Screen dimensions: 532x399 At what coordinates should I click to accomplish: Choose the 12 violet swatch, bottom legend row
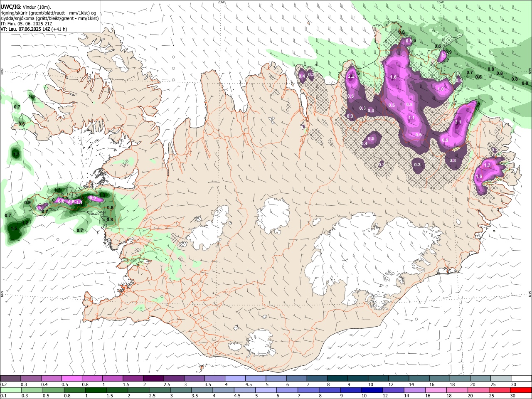(x=394, y=390)
